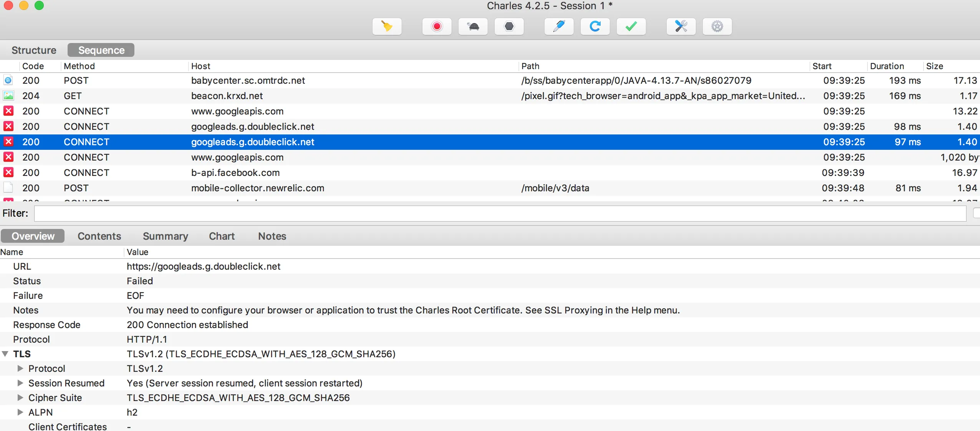The image size is (980, 431).
Task: Open the wrench tools icon
Action: [x=681, y=27]
